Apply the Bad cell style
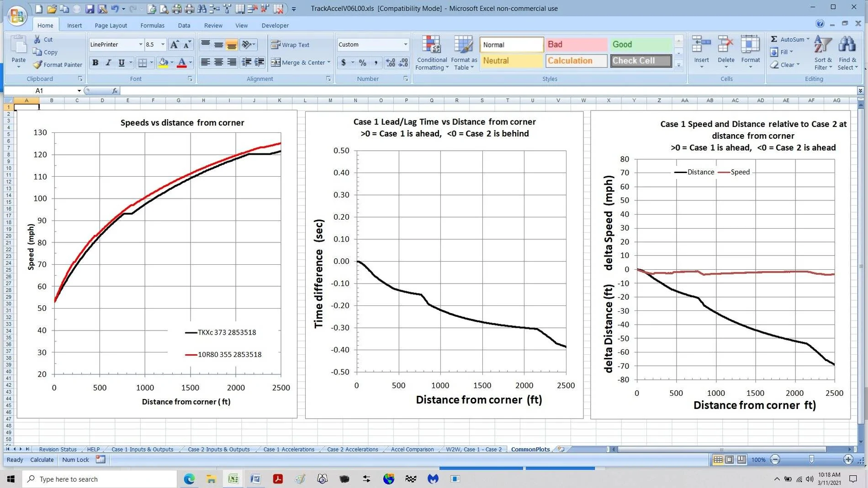The width and height of the screenshot is (868, 488). tap(577, 44)
